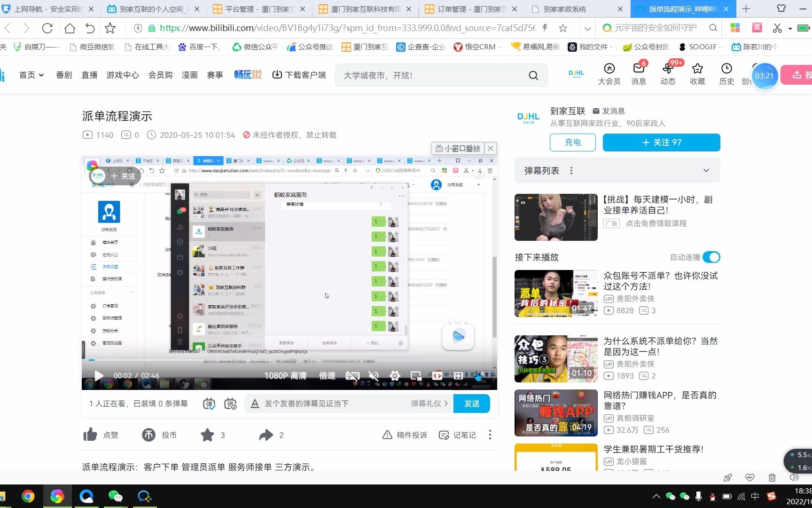The image size is (812, 508).
Task: Open 历史 history icon
Action: (x=726, y=74)
